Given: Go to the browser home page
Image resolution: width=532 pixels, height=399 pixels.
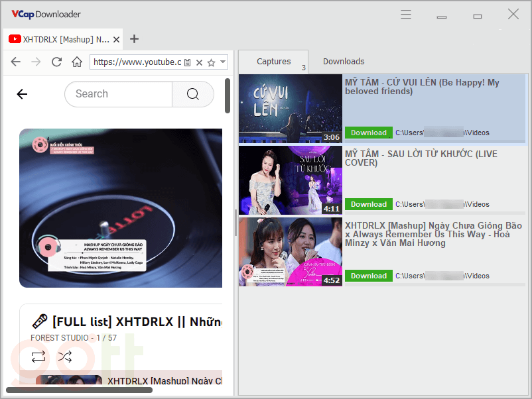Looking at the screenshot, I should coord(77,62).
